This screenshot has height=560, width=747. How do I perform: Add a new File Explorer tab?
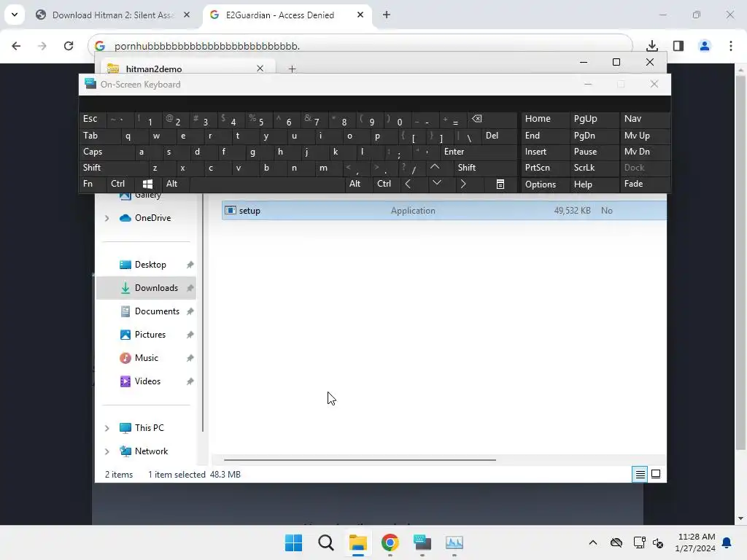coord(292,69)
